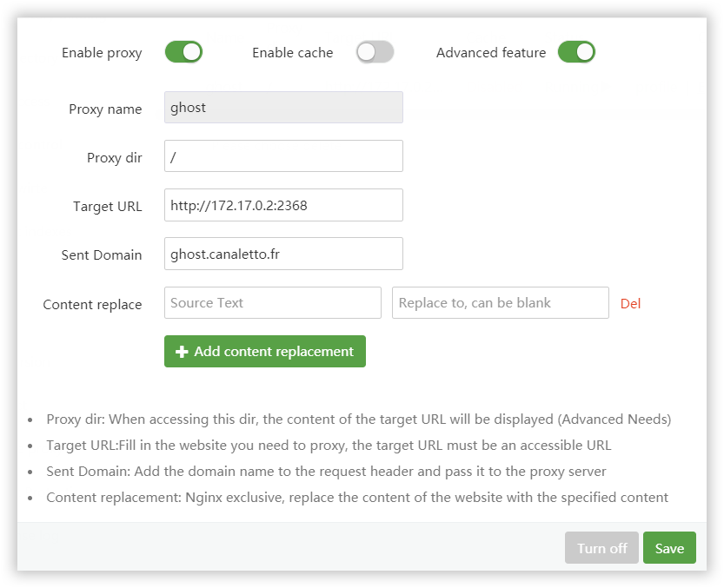
Task: Click the red Del link
Action: (630, 304)
